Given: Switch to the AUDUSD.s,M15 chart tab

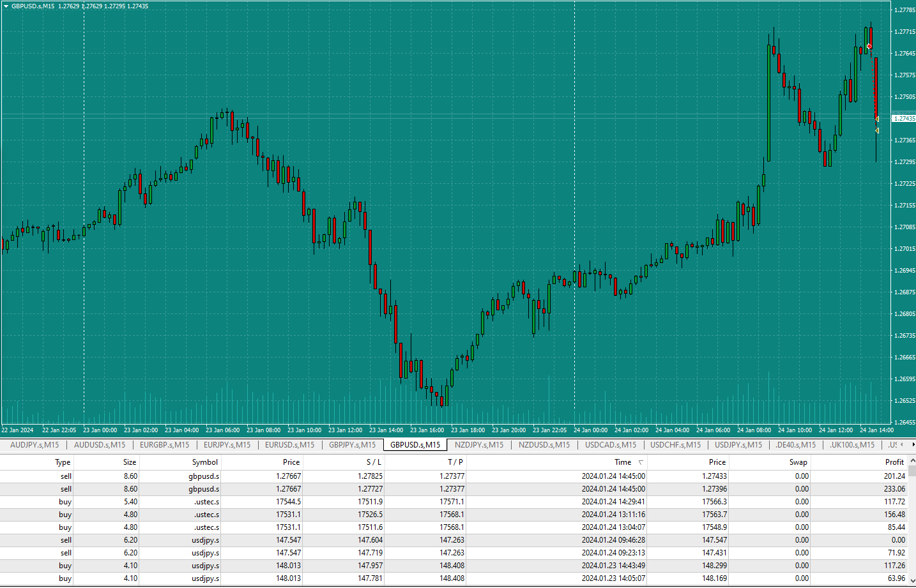Looking at the screenshot, I should coord(100,445).
